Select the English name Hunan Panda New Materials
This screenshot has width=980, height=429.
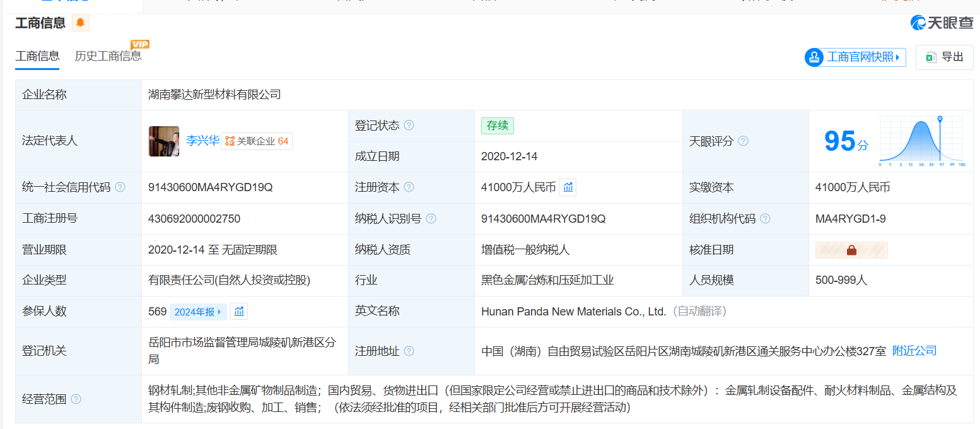click(x=573, y=312)
